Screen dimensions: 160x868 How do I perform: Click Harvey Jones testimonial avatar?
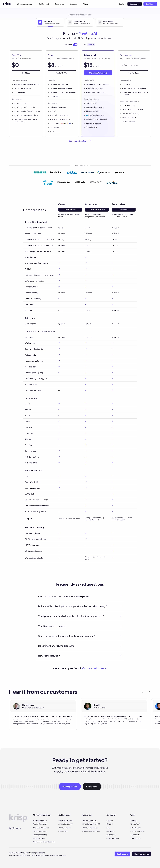(16, 706)
